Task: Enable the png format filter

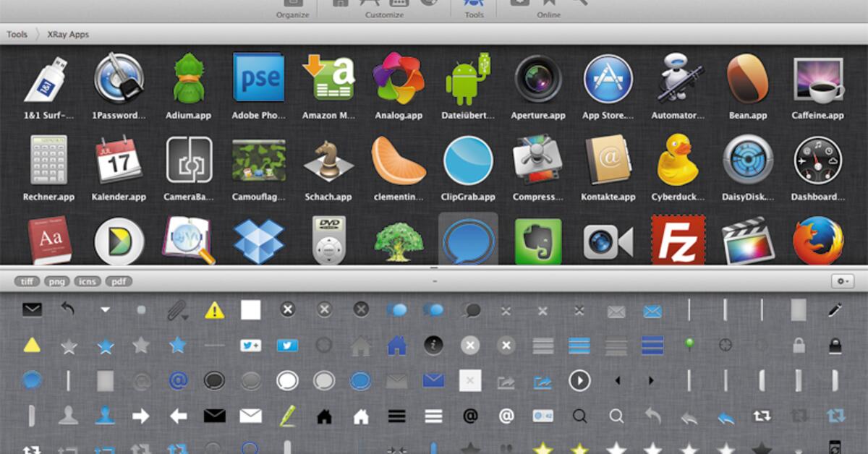Action: (x=57, y=281)
